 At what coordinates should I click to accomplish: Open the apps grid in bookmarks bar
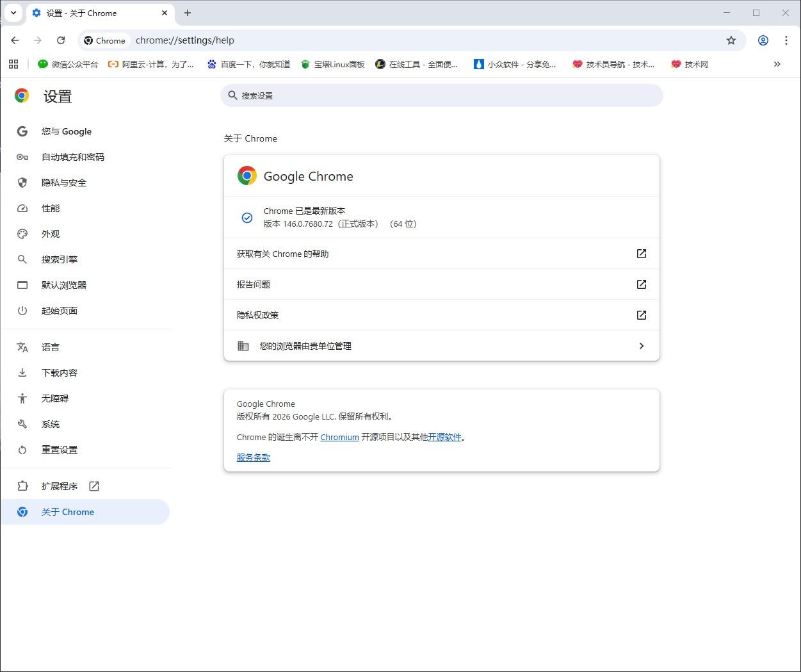pyautogui.click(x=13, y=64)
